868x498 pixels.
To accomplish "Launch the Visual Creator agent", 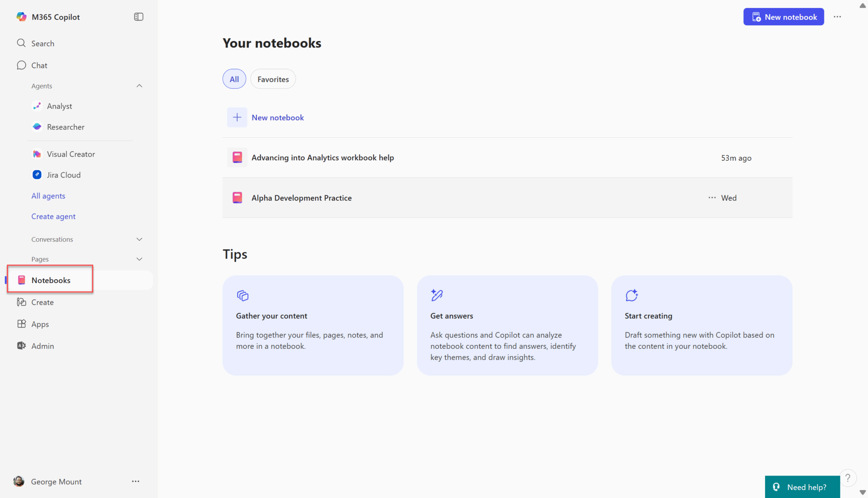I will coord(71,154).
